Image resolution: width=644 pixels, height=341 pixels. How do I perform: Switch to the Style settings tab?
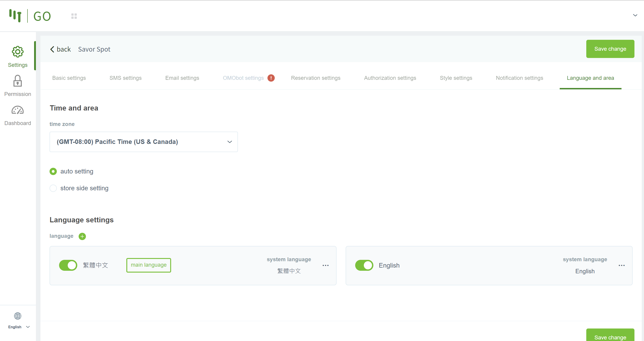coord(456,78)
